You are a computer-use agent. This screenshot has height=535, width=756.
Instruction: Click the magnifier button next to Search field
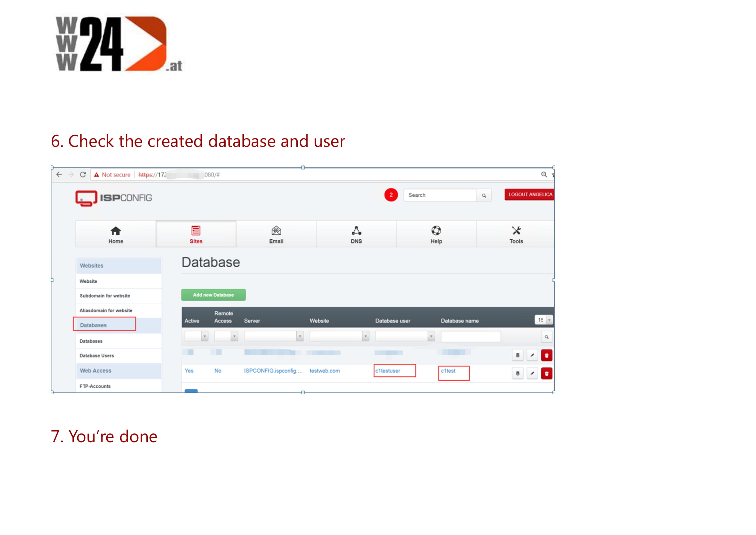[x=484, y=195]
